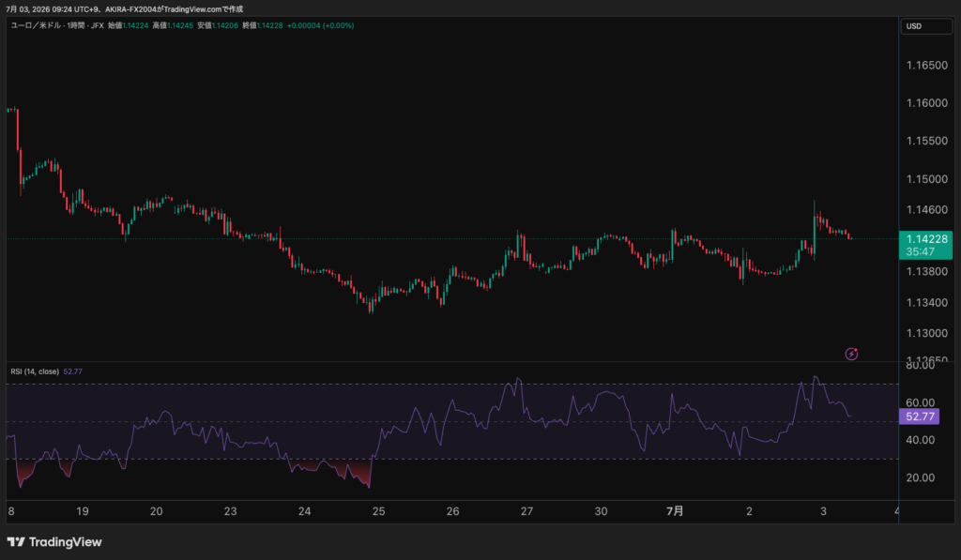Select the RSI (14, close) legend label
Viewport: 961px width, 560px height.
pyautogui.click(x=35, y=371)
